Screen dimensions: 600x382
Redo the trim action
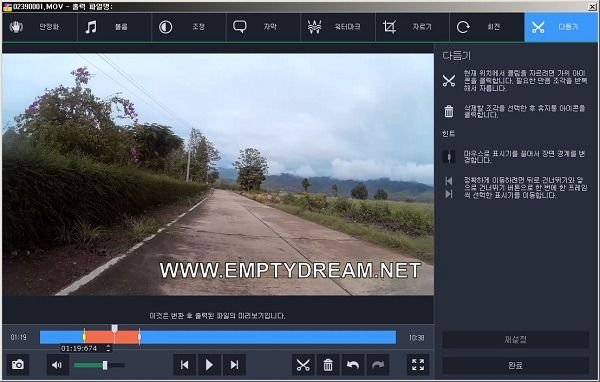[x=378, y=365]
